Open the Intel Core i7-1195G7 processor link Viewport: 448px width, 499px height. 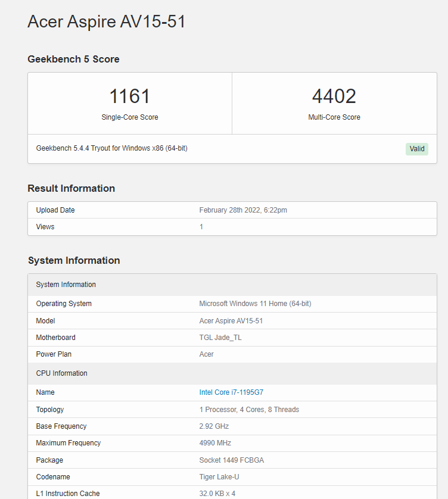pos(231,392)
